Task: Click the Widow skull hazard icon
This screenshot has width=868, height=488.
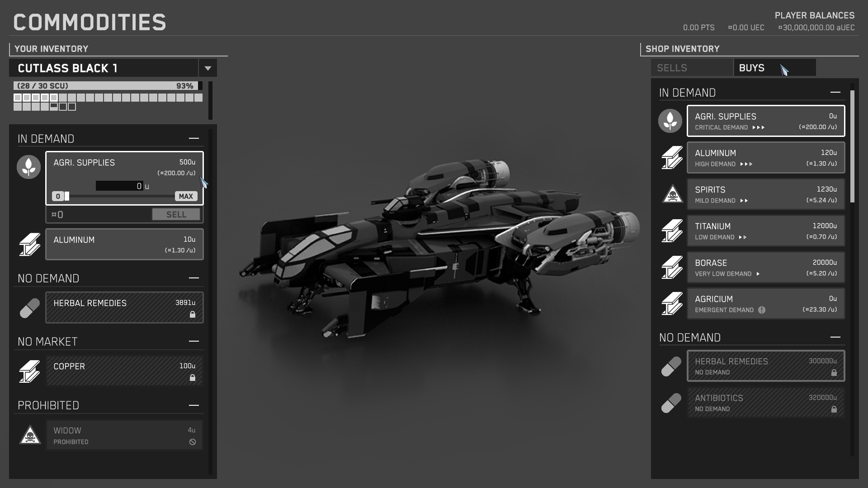Action: click(x=30, y=435)
